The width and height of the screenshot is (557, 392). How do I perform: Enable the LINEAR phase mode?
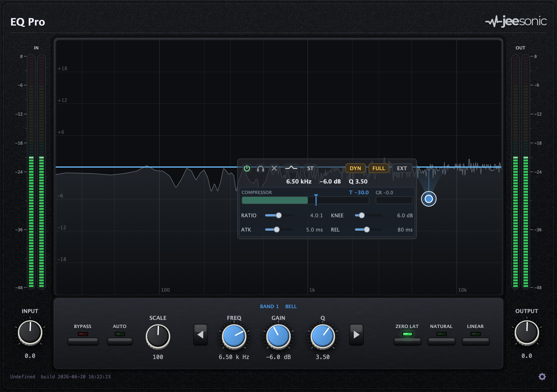coord(475,341)
